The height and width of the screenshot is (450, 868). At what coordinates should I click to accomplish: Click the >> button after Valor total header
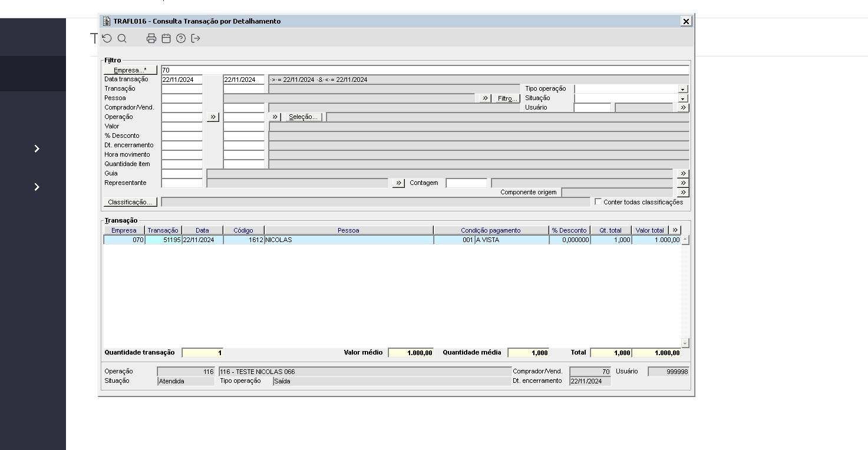[675, 230]
